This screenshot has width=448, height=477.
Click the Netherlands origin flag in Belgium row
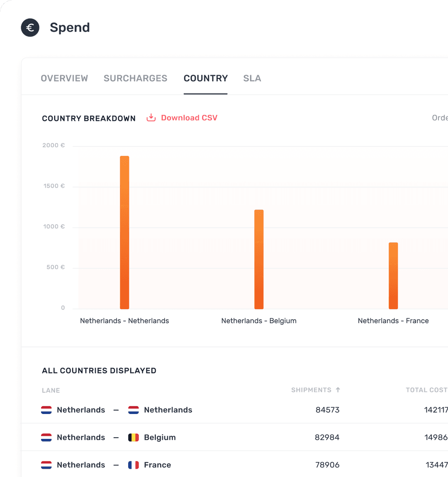coord(46,437)
